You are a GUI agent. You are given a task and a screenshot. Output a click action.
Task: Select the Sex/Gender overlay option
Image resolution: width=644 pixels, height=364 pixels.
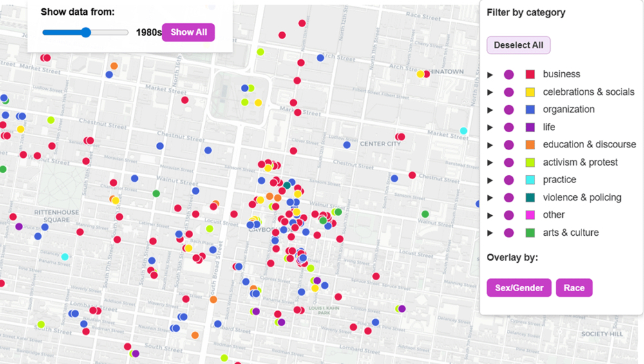tap(519, 288)
